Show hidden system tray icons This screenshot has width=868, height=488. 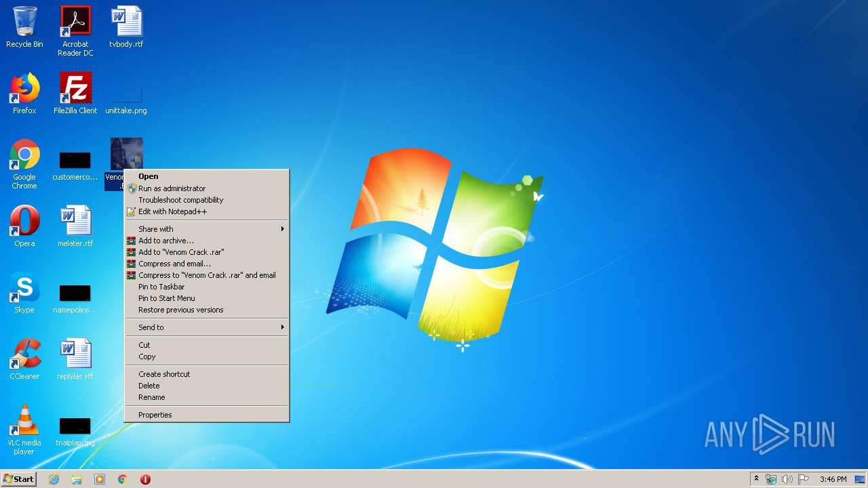coord(756,479)
